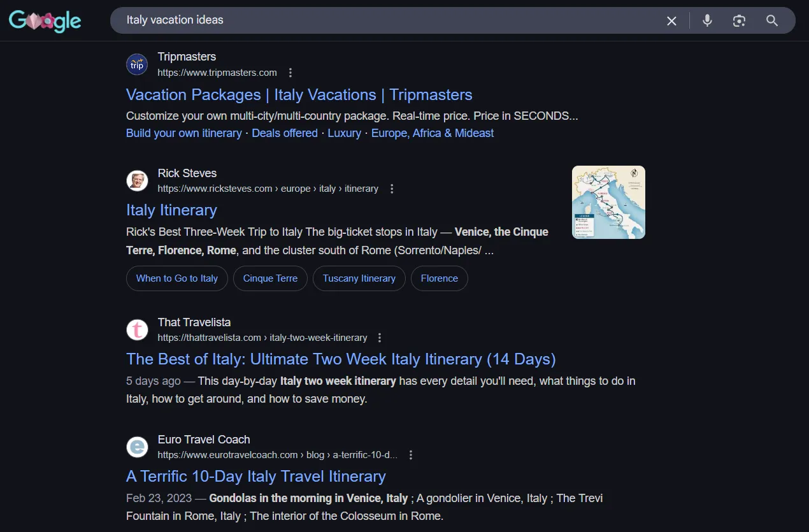Open the Italy Itinerary result from Rick Steves
This screenshot has height=532, width=809.
tap(171, 210)
